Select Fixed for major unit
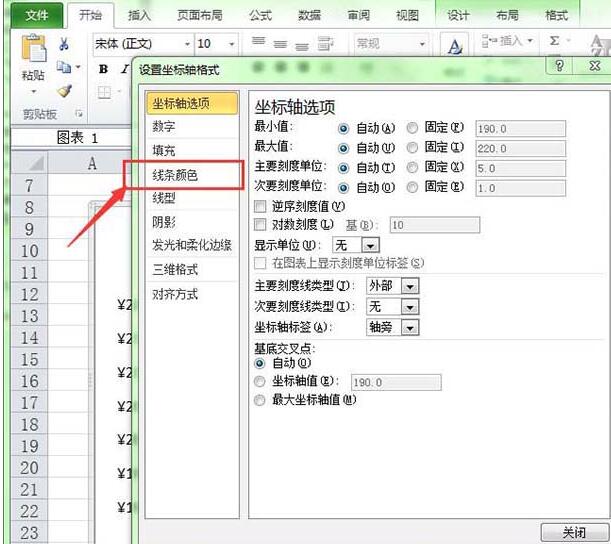The height and width of the screenshot is (544, 611). click(x=412, y=167)
